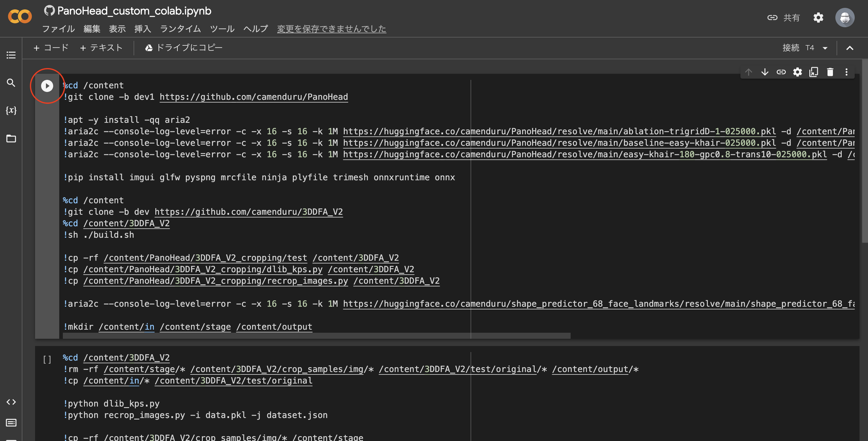The width and height of the screenshot is (868, 441).
Task: Move cell up arrow
Action: point(748,72)
